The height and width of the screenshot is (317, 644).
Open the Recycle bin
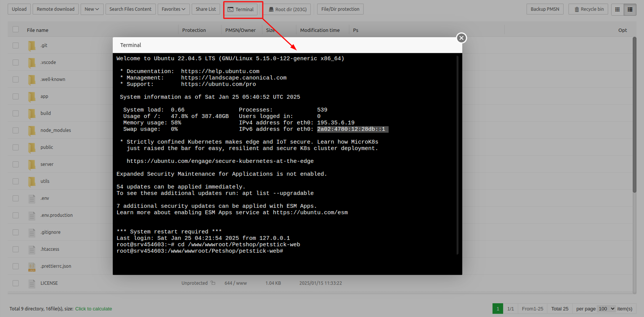click(x=588, y=9)
